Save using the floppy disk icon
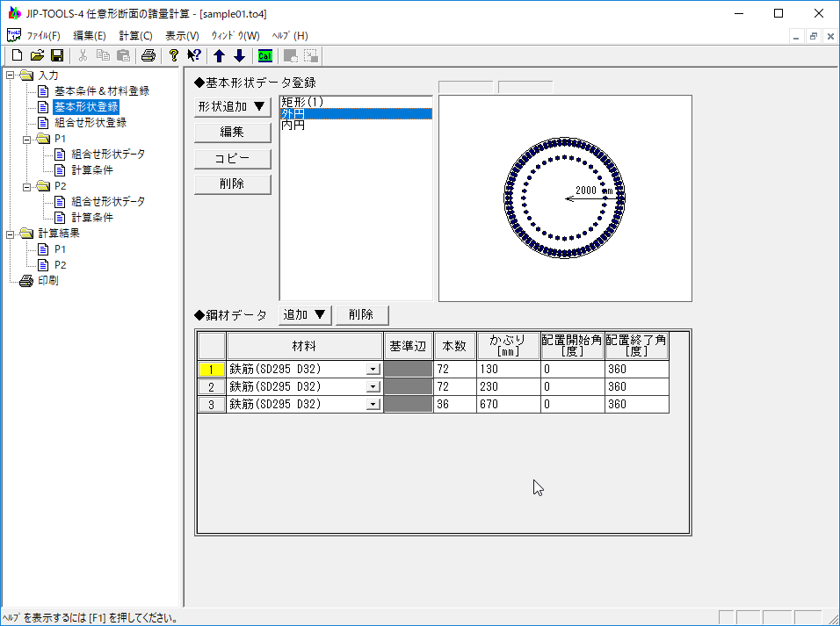Viewport: 840px width, 626px height. pos(56,56)
